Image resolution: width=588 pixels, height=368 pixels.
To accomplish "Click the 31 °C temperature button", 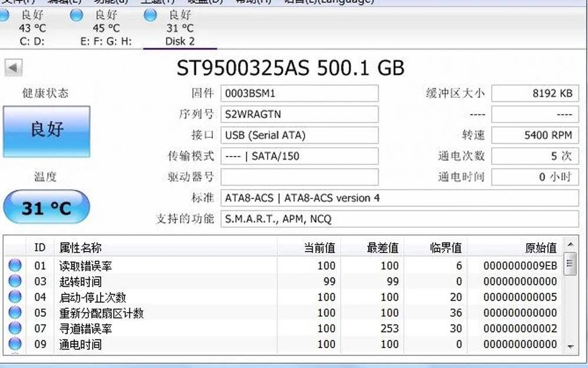I will 46,207.
